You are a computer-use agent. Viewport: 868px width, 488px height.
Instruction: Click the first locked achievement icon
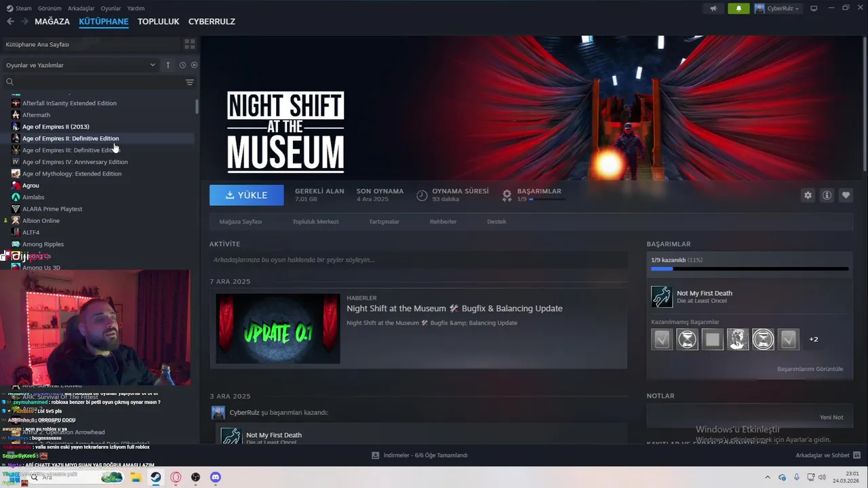click(x=662, y=339)
